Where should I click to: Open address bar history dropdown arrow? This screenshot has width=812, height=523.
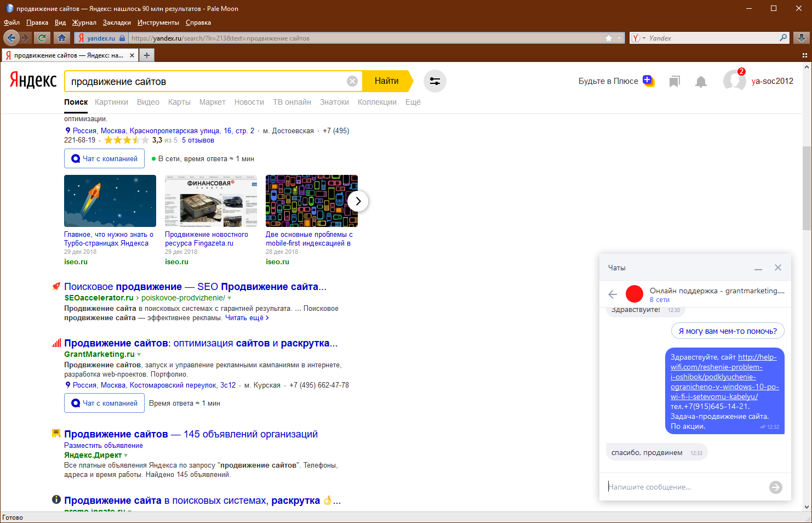[x=620, y=38]
